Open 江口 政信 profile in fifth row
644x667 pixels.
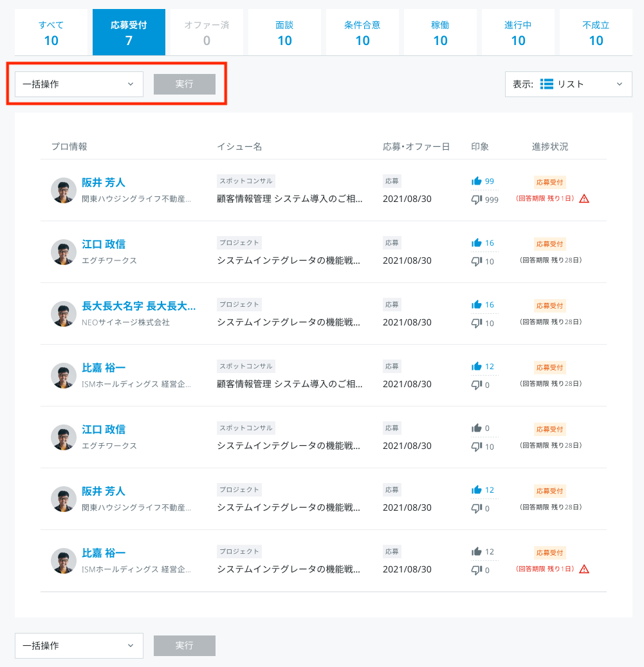tap(104, 429)
